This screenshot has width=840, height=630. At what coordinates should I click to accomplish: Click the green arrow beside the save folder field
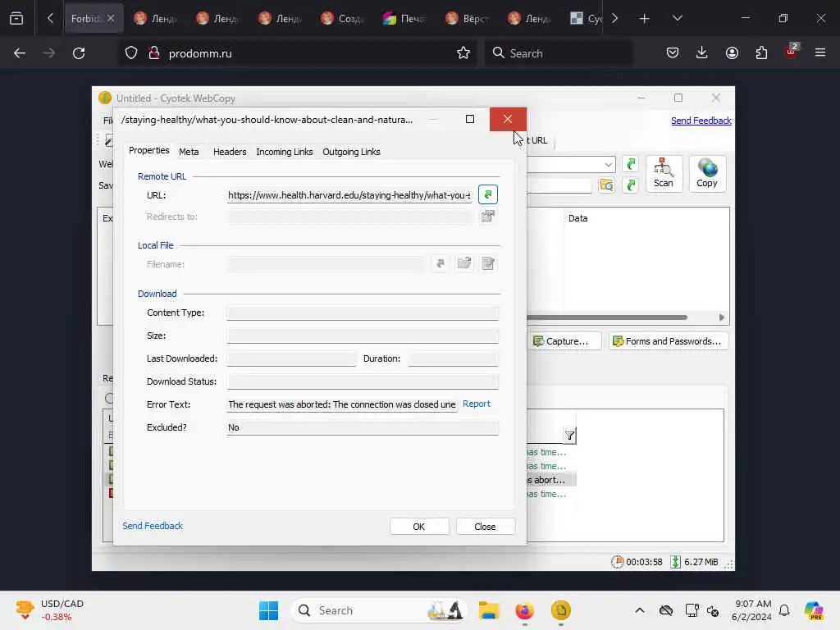point(631,185)
